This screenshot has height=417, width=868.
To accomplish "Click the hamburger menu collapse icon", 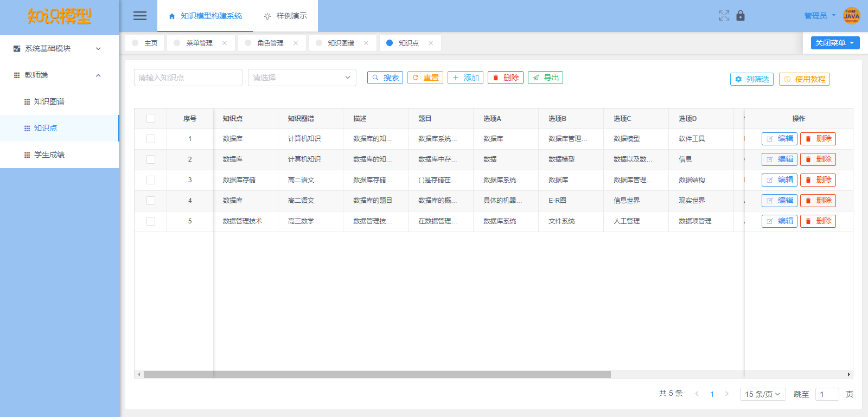I will point(140,16).
